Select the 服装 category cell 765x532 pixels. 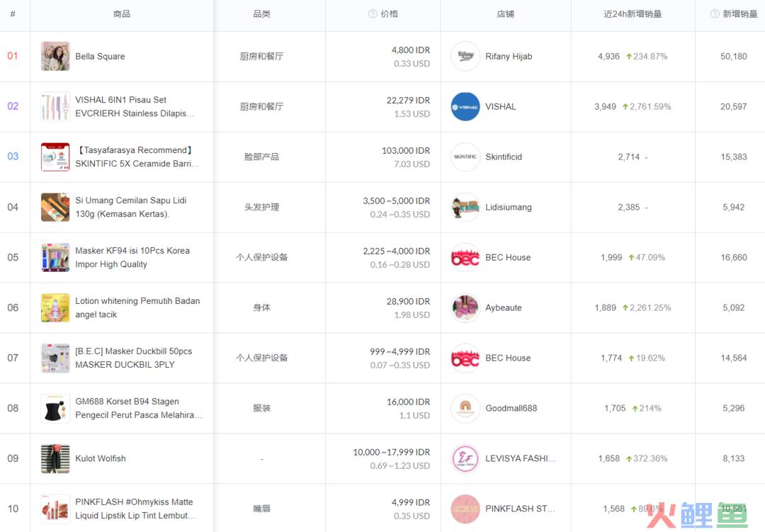pyautogui.click(x=262, y=408)
